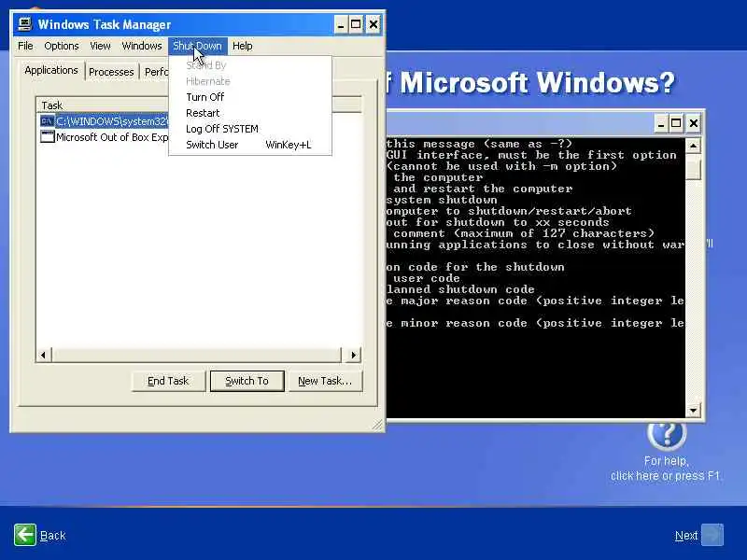Click greyed Stand By menu entry
Screen dimensions: 747x560
point(249,65)
